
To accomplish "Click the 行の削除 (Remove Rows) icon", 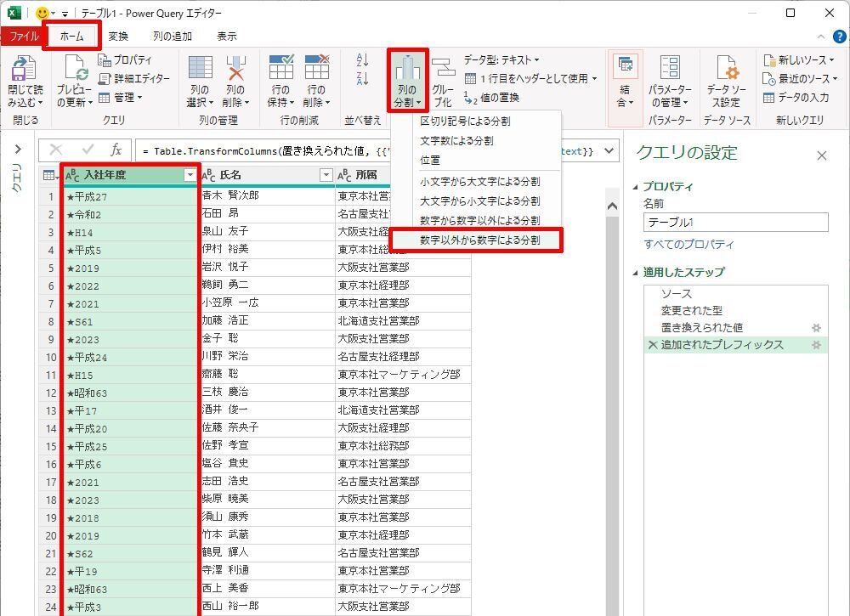I will point(315,69).
